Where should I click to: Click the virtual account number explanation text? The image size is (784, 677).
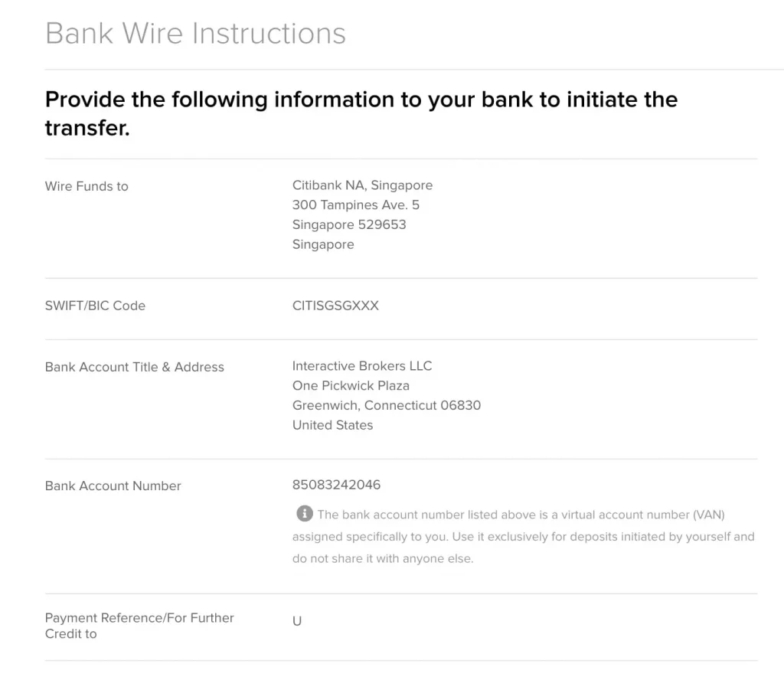tap(523, 537)
